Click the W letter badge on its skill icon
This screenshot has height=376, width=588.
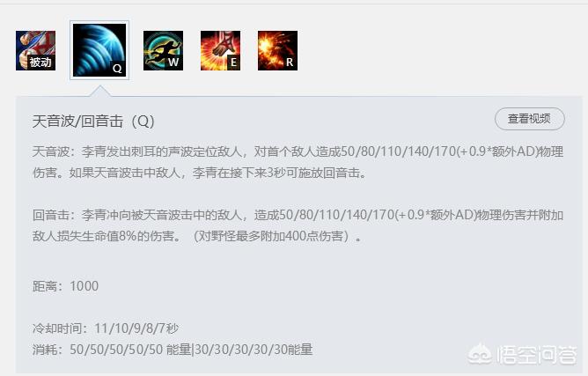click(x=173, y=62)
